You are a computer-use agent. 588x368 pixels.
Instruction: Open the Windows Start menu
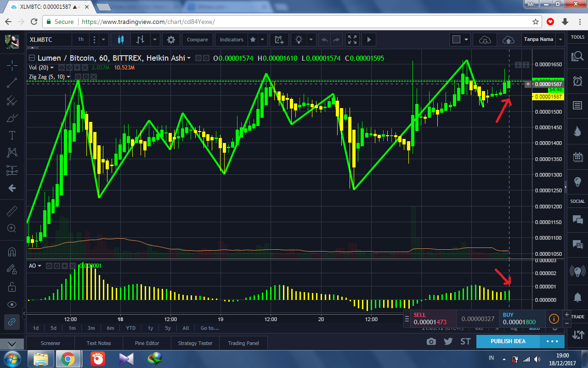(12, 358)
